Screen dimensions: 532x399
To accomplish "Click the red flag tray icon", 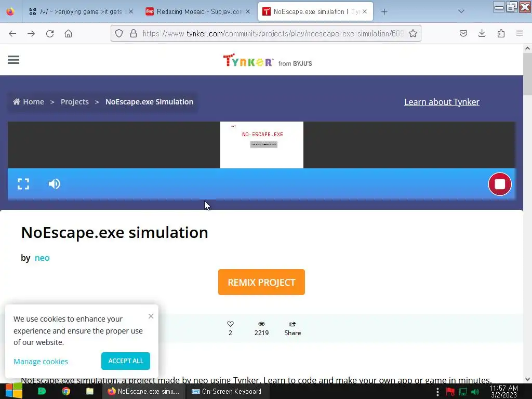I will tap(450, 392).
